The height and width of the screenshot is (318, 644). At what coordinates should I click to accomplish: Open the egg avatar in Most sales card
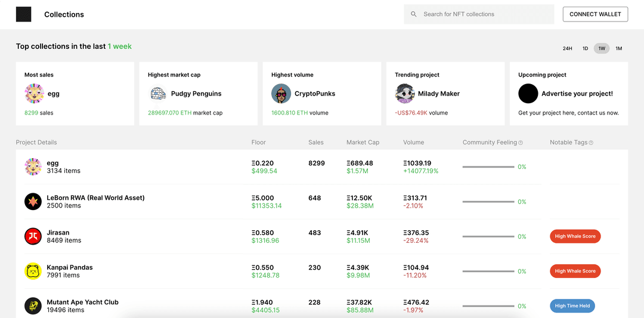pyautogui.click(x=34, y=94)
